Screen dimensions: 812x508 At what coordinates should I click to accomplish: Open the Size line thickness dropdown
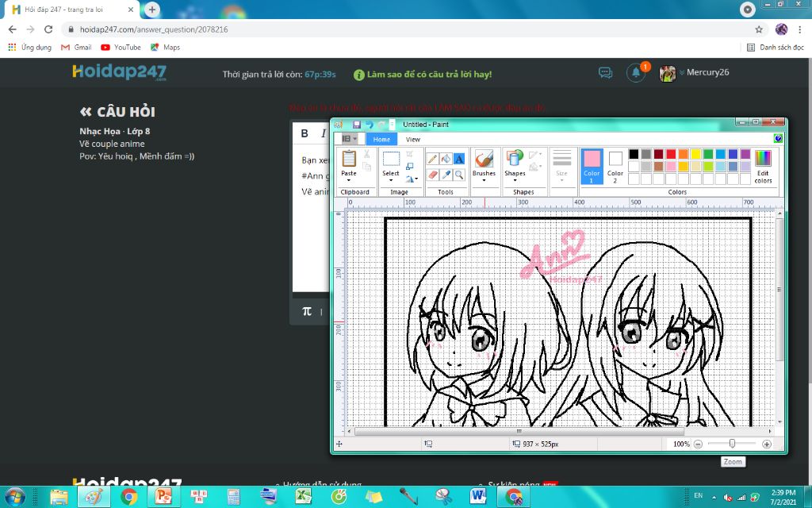[562, 166]
